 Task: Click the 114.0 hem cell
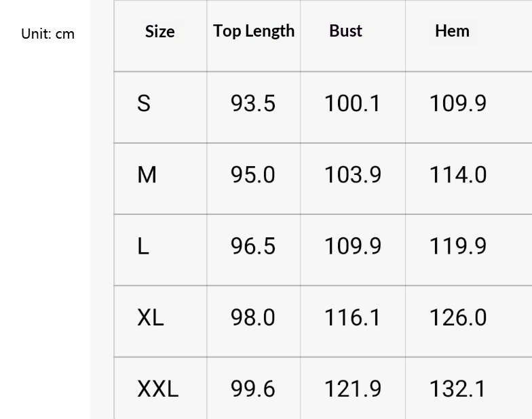(x=458, y=175)
